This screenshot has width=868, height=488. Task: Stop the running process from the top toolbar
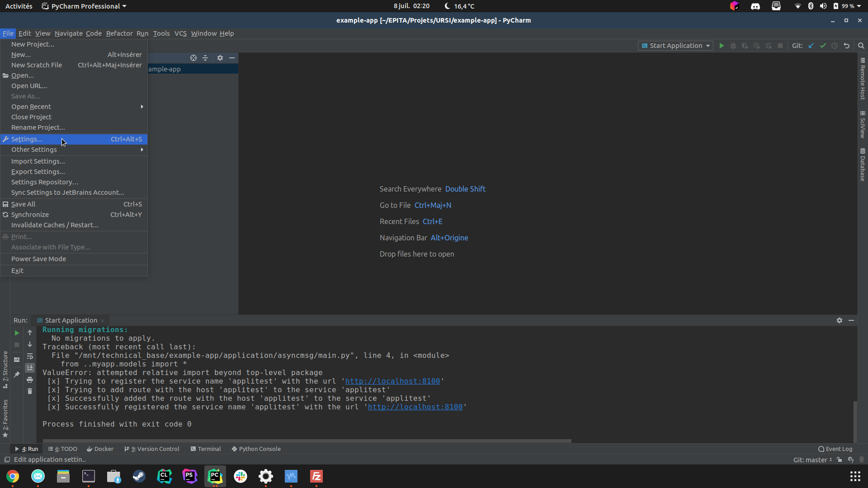coord(780,46)
